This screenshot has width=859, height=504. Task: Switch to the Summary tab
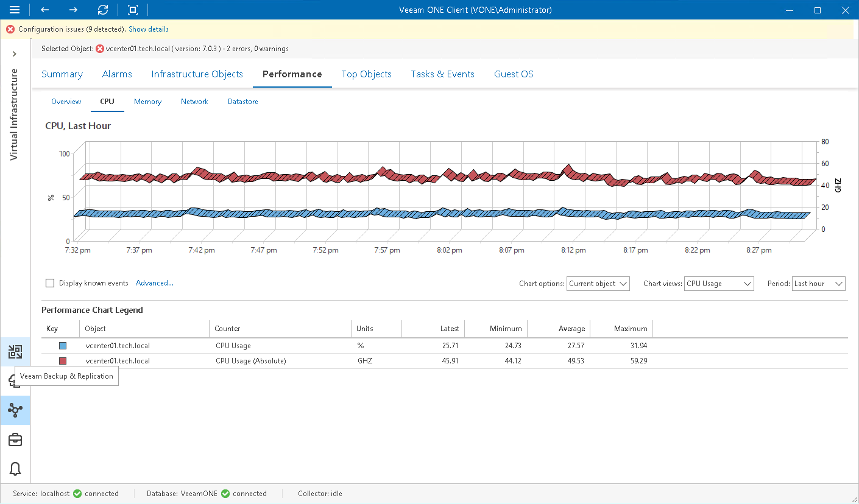tap(62, 74)
